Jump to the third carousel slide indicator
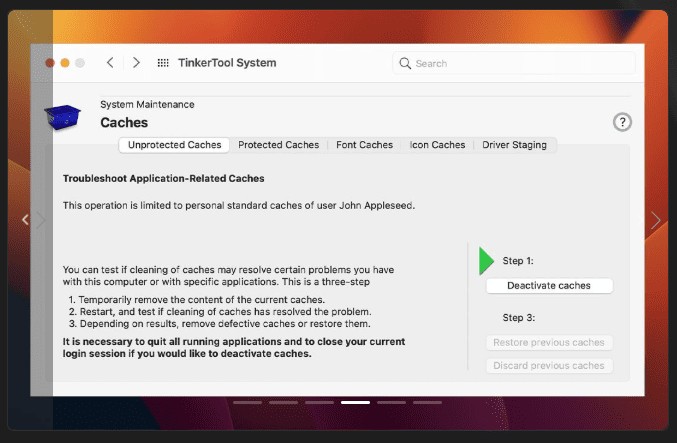Screen dimensions: 677x443 (x=320, y=402)
